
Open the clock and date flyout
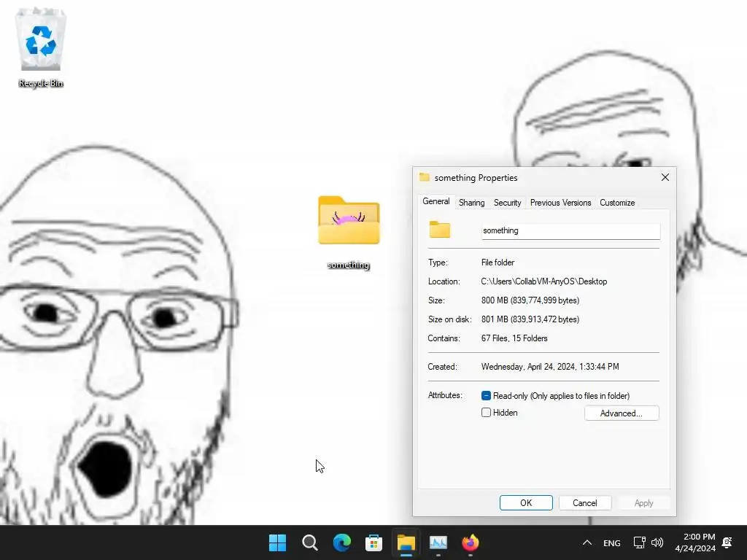[695, 542]
